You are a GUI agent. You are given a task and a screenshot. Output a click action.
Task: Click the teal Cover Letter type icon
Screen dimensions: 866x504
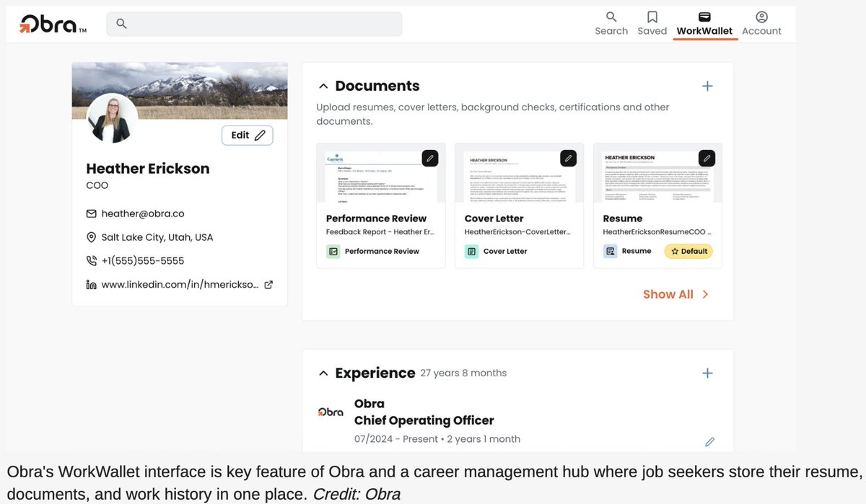[x=472, y=252]
